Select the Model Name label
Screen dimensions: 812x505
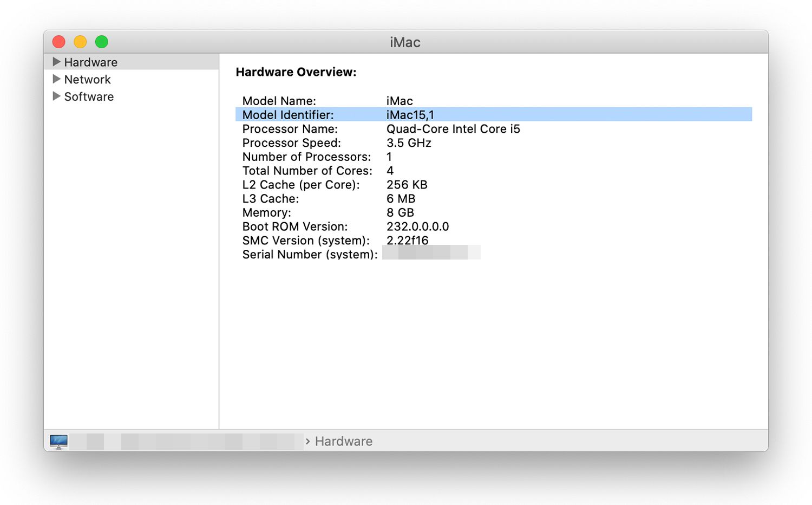tap(279, 101)
